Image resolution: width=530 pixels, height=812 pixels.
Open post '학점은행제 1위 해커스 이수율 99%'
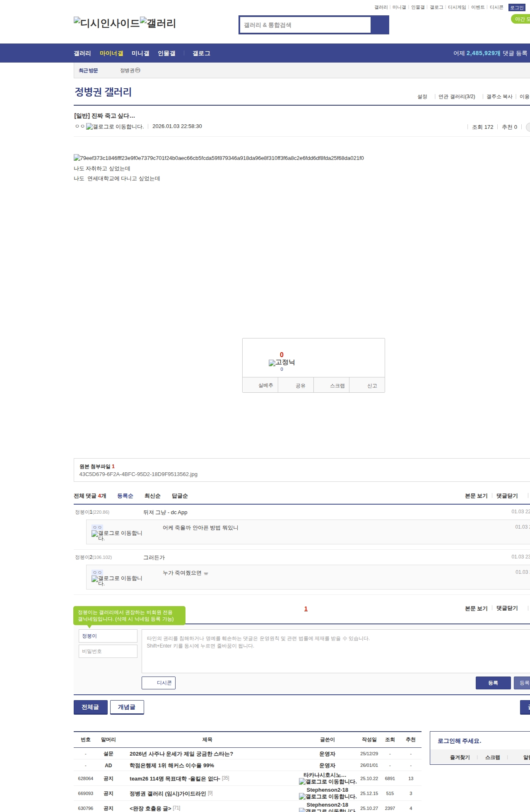(x=172, y=766)
